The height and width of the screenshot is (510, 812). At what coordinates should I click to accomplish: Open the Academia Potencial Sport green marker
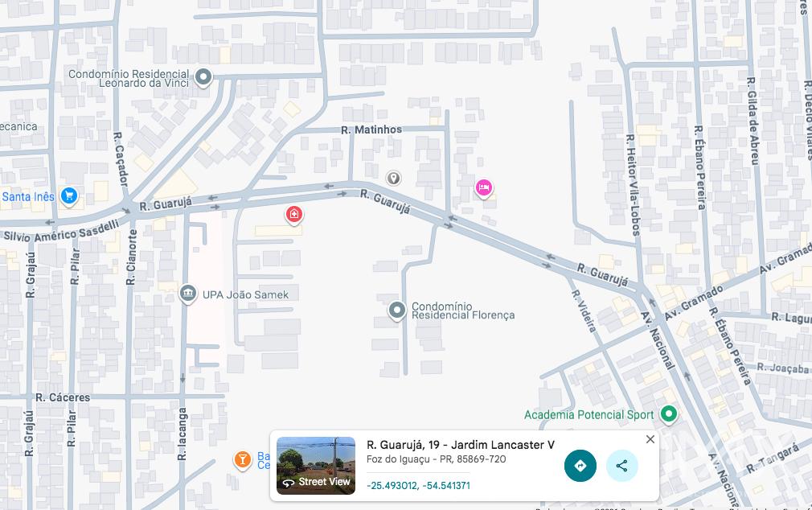(x=668, y=414)
